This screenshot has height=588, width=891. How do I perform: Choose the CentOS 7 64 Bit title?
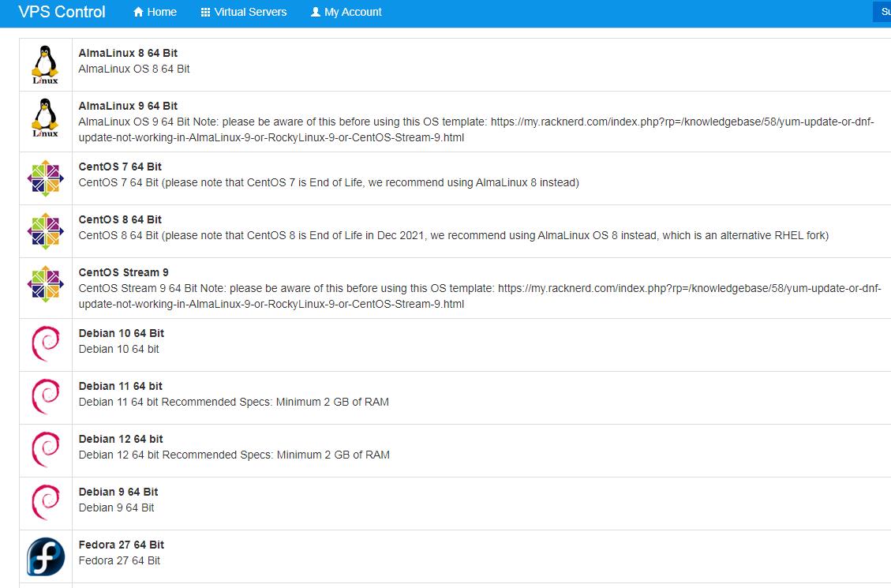pyautogui.click(x=120, y=167)
